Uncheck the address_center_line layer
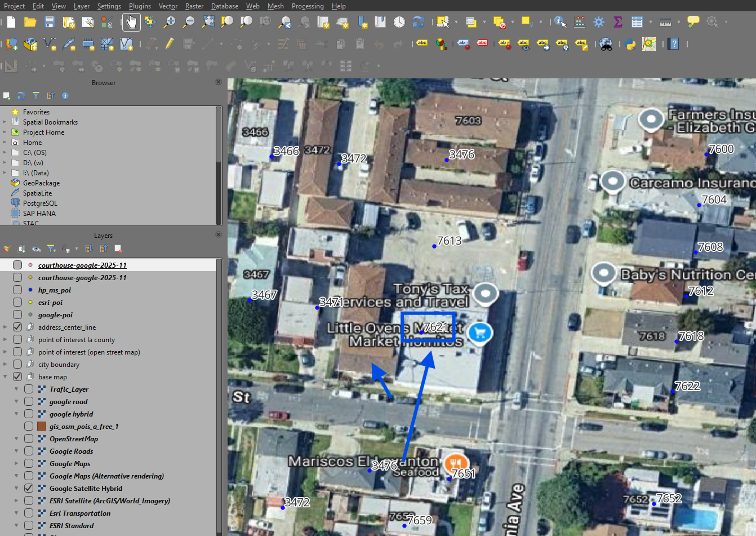The height and width of the screenshot is (536, 756). pos(17,327)
